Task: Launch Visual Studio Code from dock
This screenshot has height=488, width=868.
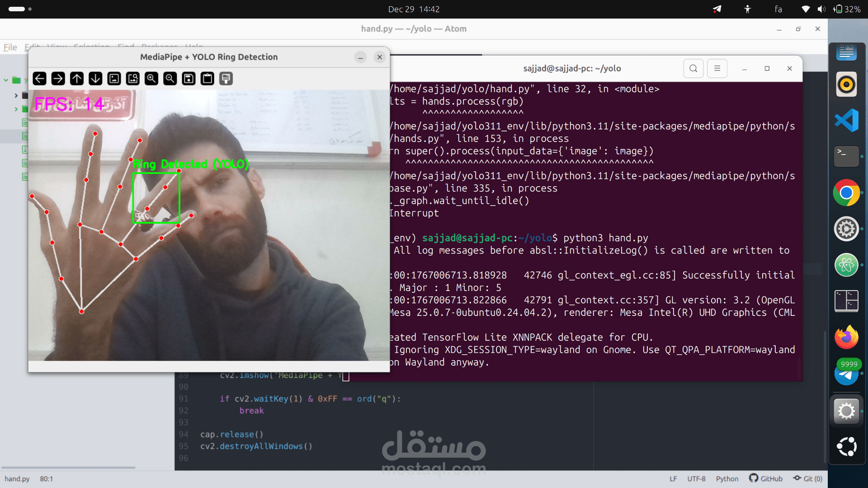Action: [x=846, y=120]
